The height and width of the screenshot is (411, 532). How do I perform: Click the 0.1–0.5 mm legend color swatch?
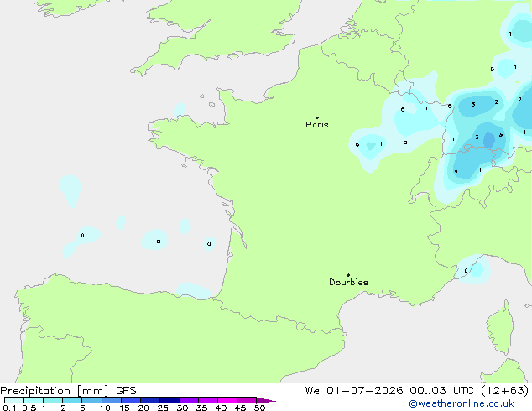14,400
